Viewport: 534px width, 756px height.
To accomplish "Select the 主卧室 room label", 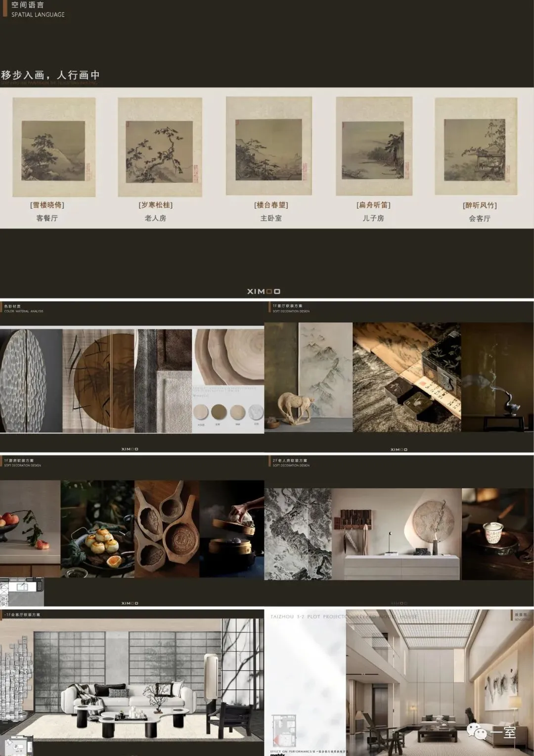I will [x=271, y=218].
